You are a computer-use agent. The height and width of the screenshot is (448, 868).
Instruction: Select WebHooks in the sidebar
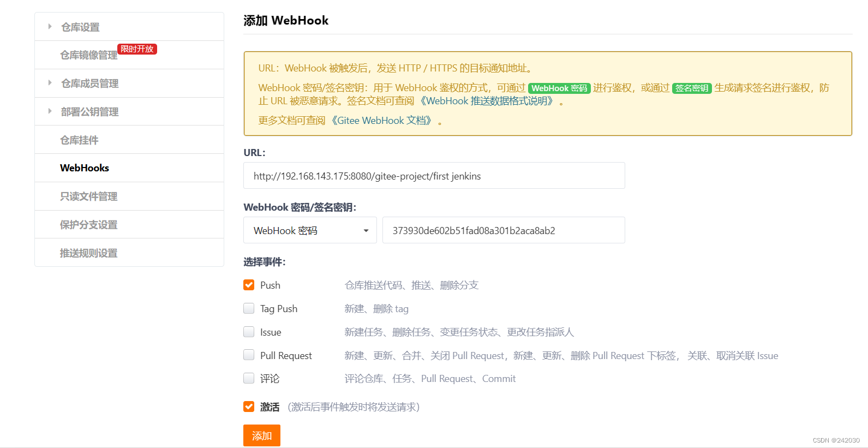85,168
